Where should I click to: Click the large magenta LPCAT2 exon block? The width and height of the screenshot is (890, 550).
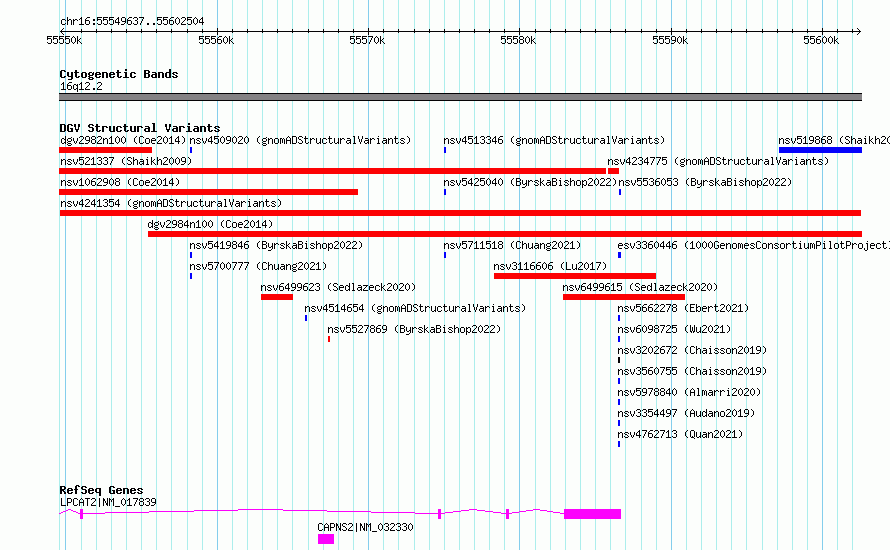(x=593, y=514)
